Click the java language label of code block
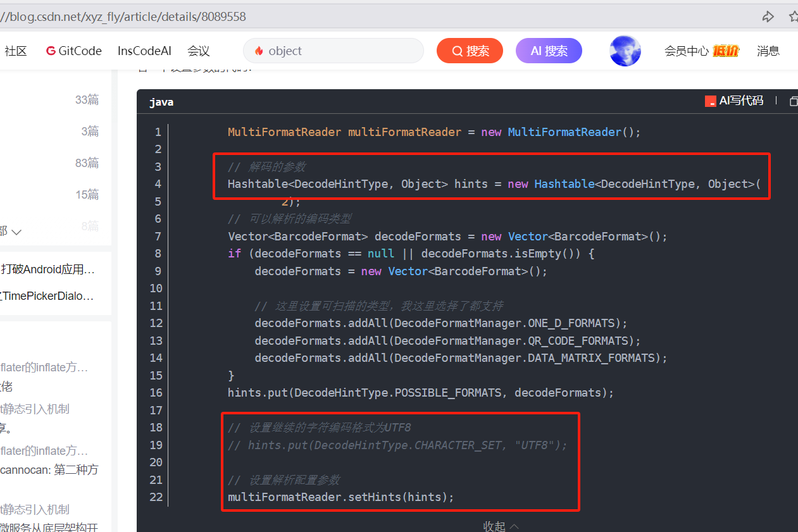Image resolution: width=798 pixels, height=532 pixels. coord(161,102)
